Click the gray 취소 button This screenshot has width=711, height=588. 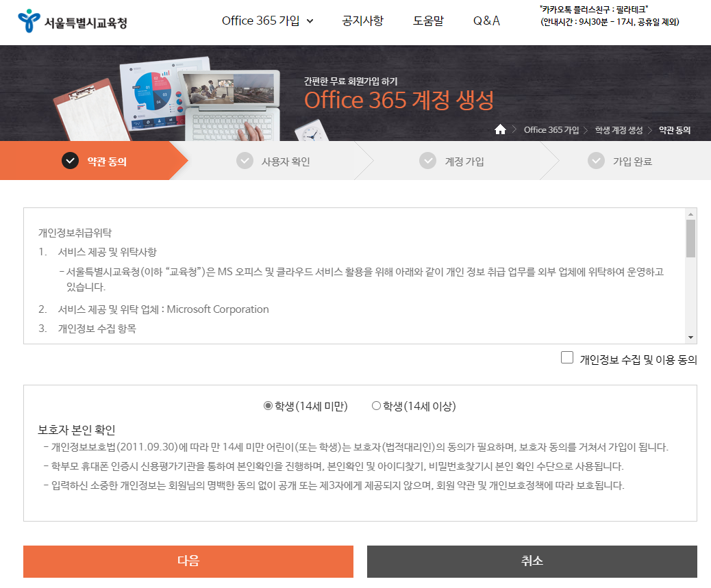click(532, 561)
